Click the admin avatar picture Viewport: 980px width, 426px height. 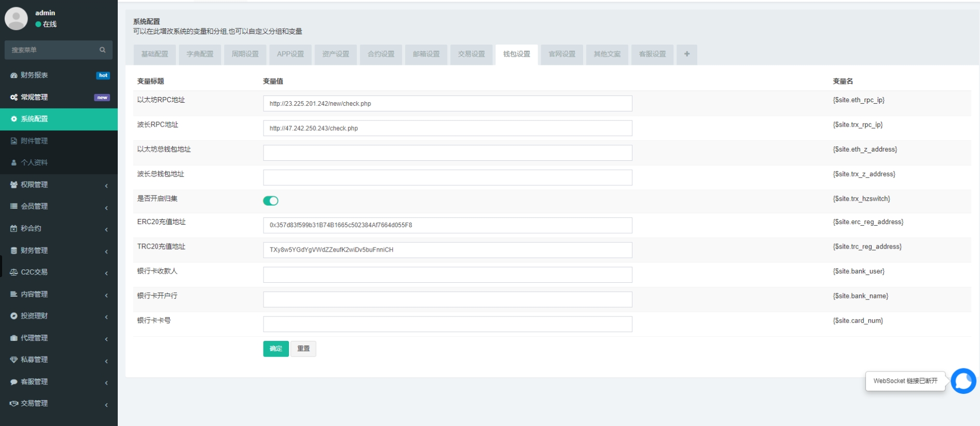coord(16,18)
